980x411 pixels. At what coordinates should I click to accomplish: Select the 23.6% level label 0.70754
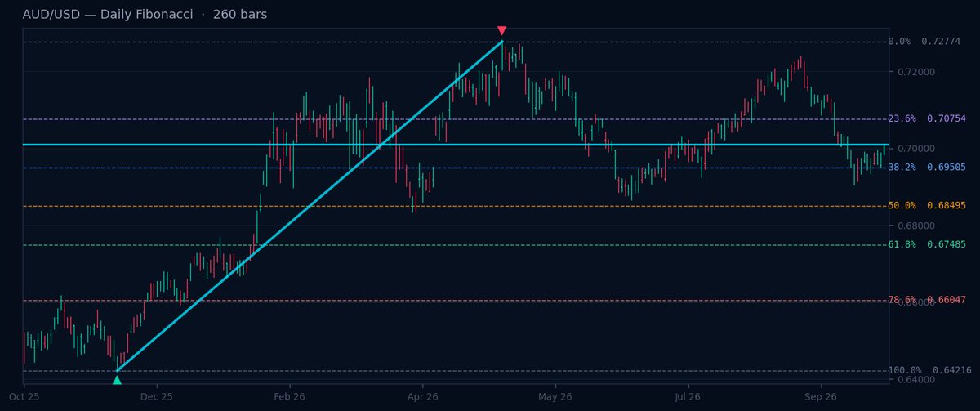point(926,119)
